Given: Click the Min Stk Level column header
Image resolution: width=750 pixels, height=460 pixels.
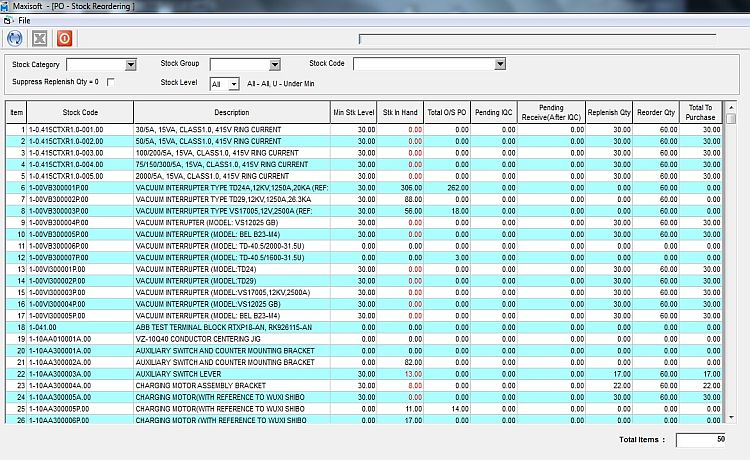Looking at the screenshot, I should point(353,113).
